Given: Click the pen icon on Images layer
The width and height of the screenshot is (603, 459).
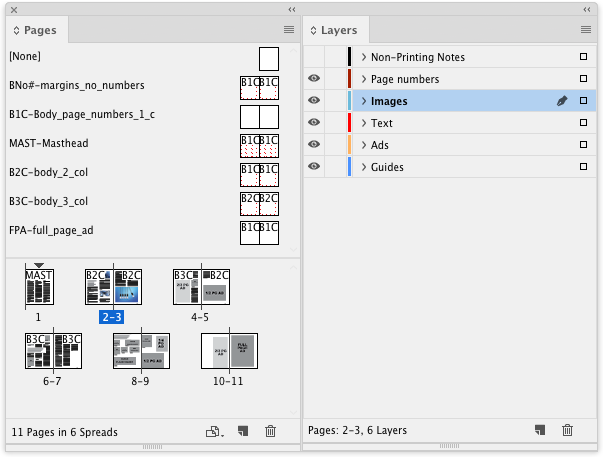Looking at the screenshot, I should tap(562, 101).
